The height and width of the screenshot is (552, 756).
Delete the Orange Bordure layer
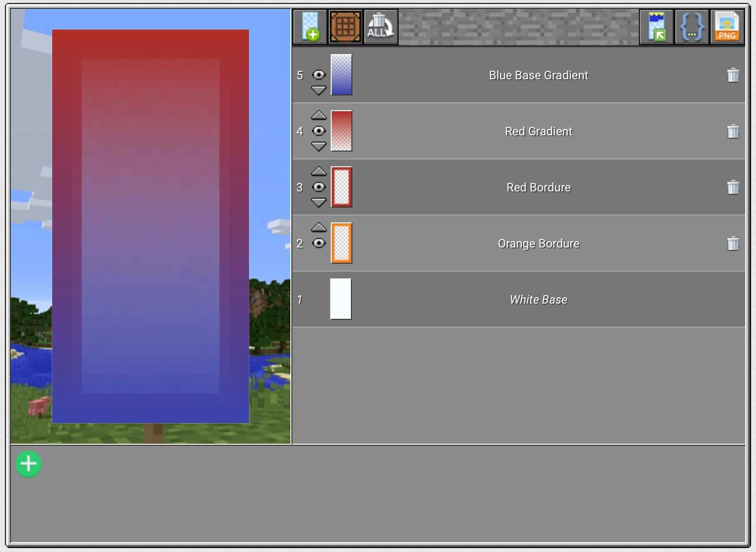tap(733, 244)
